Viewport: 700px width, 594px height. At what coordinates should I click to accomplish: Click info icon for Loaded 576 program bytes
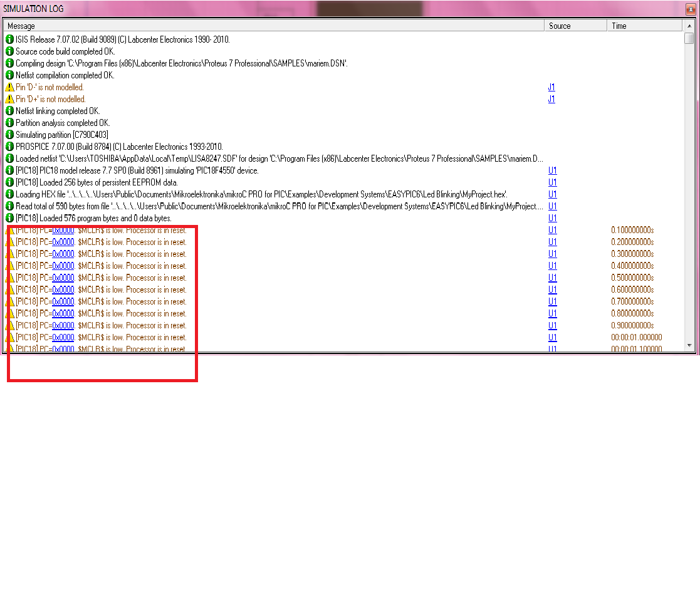click(9, 218)
